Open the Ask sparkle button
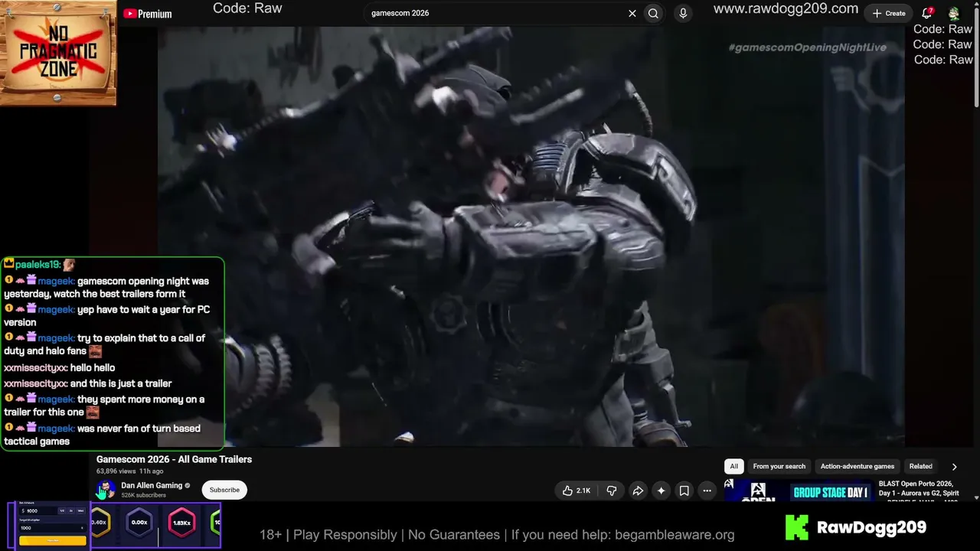The image size is (980, 551). (x=661, y=491)
